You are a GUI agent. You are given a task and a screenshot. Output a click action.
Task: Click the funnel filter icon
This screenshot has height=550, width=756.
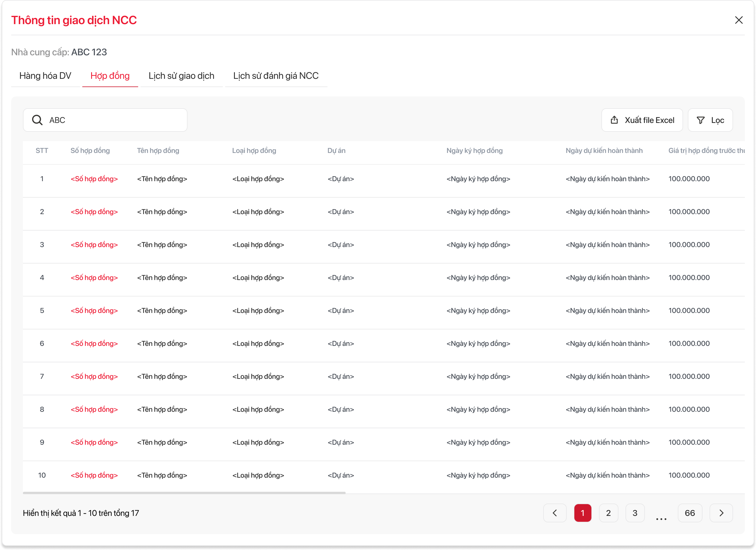(701, 120)
